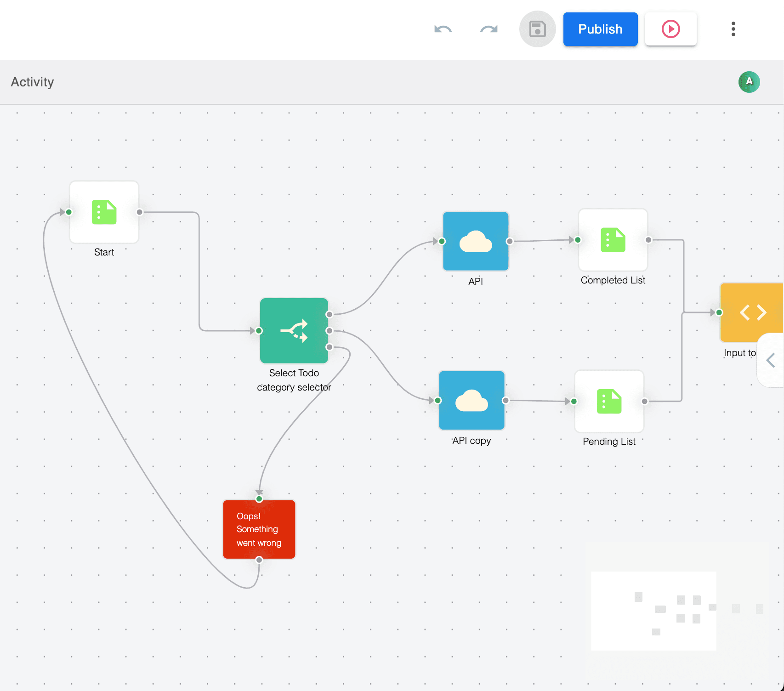Open the Completed List node
The image size is (784, 691).
613,239
